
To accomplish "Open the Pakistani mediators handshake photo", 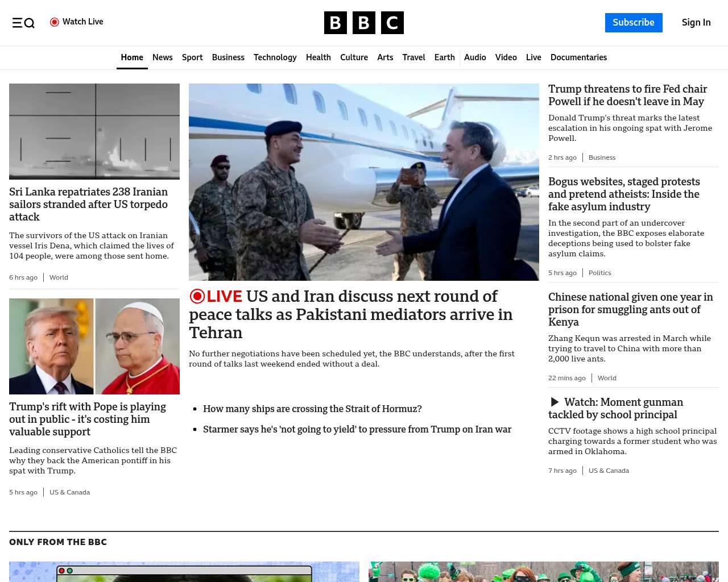I will (x=364, y=182).
